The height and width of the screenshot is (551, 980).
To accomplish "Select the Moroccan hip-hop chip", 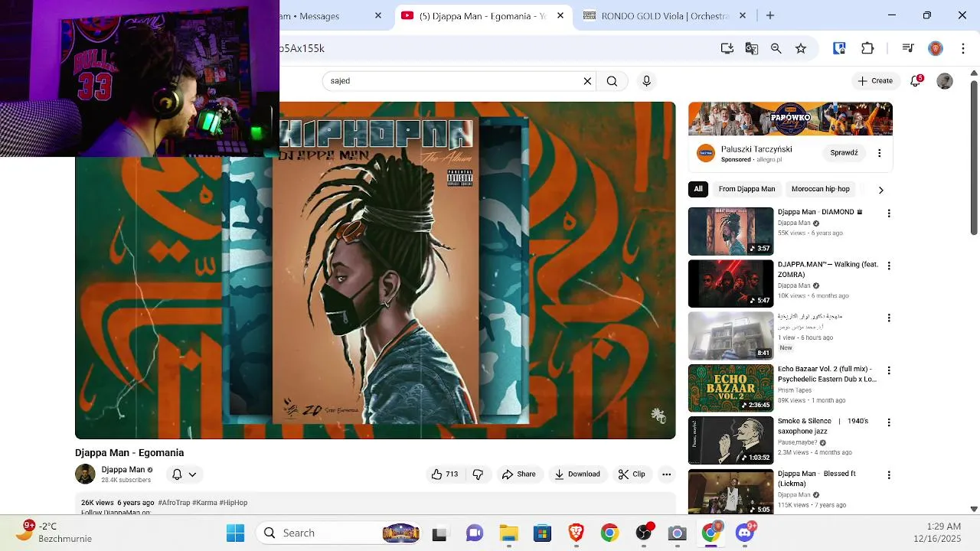I will pos(821,189).
